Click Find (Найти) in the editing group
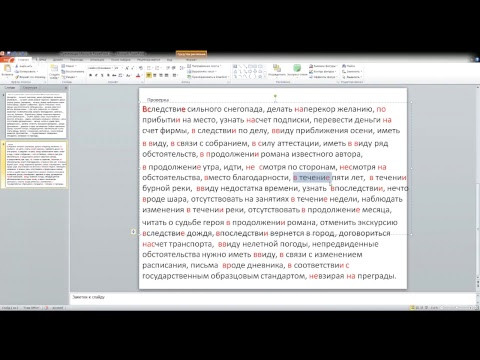This screenshot has height=360, width=480. pos(349,66)
